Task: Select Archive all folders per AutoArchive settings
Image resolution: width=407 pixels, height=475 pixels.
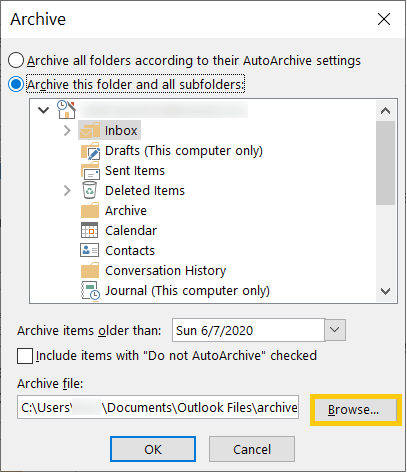Action: 16,60
